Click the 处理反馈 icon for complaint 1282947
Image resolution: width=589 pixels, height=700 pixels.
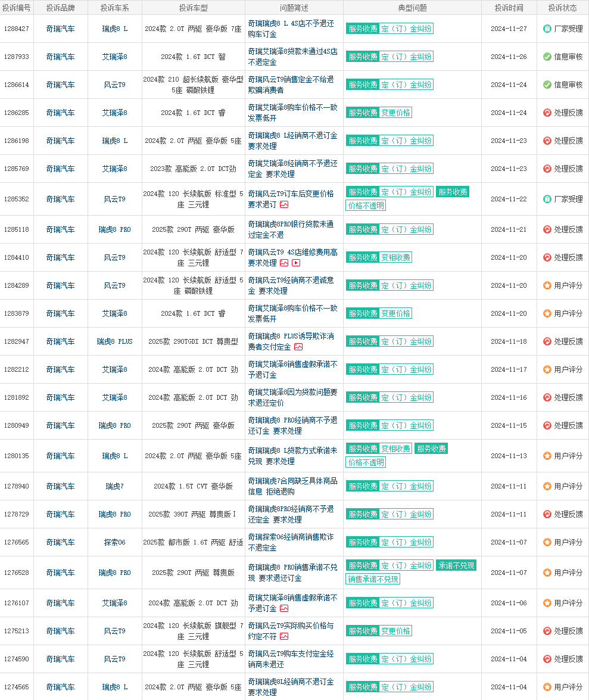point(547,341)
